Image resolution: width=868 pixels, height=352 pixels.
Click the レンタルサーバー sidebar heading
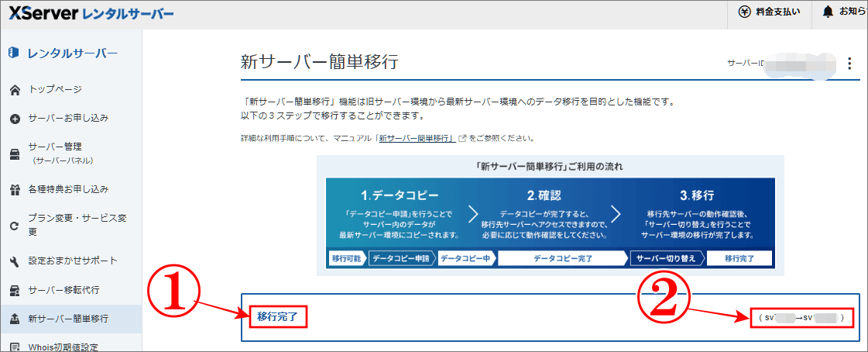point(73,53)
